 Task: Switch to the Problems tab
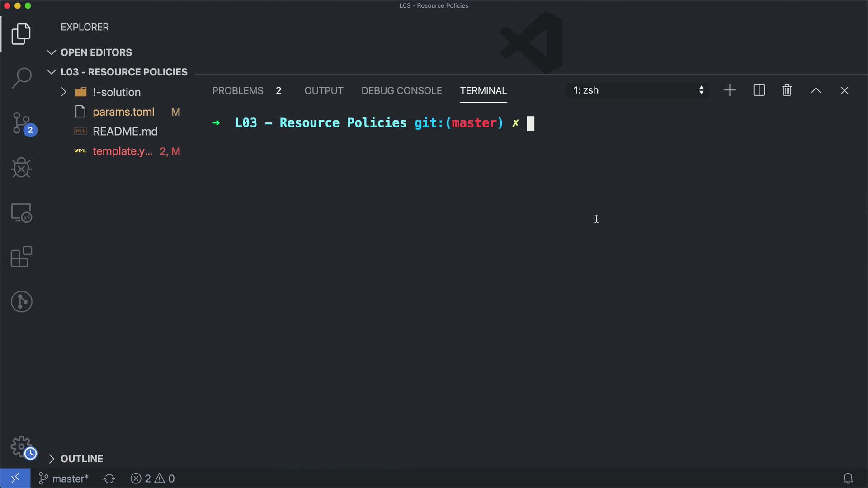pyautogui.click(x=238, y=90)
